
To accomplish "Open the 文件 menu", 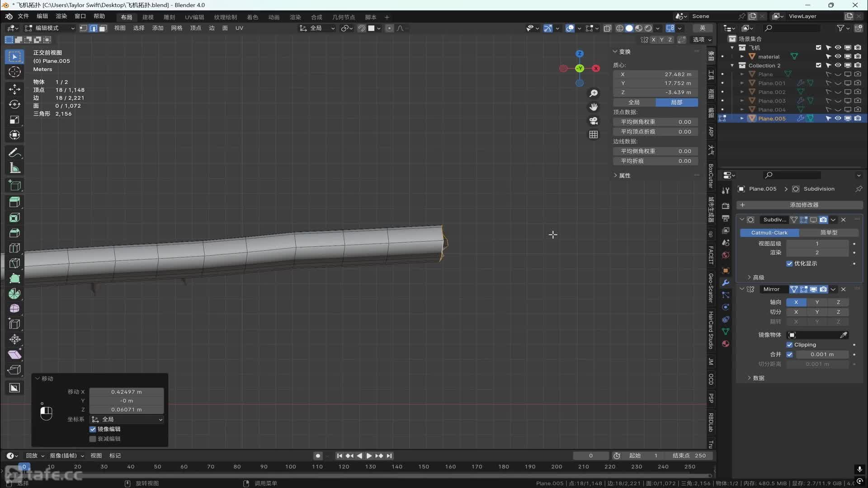I will (x=23, y=16).
